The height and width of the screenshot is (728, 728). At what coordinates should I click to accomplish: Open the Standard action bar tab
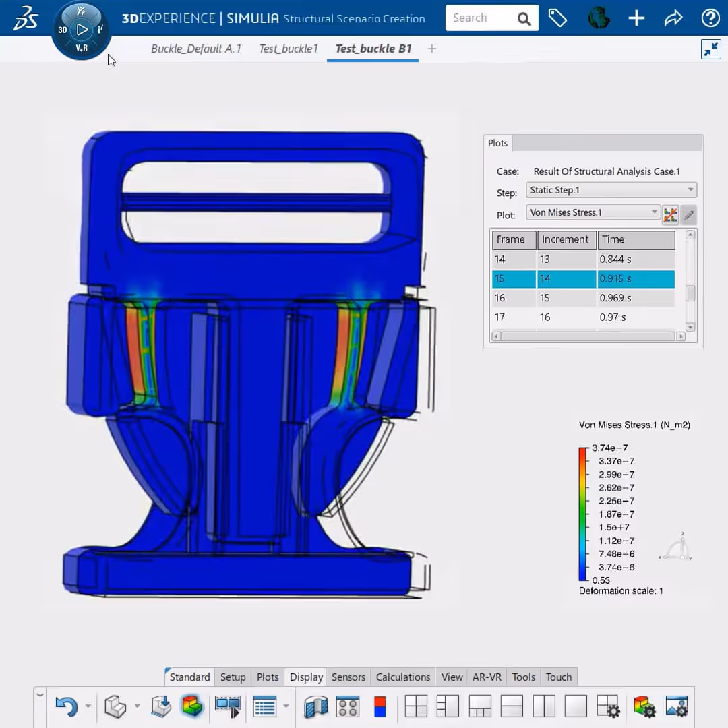point(189,677)
